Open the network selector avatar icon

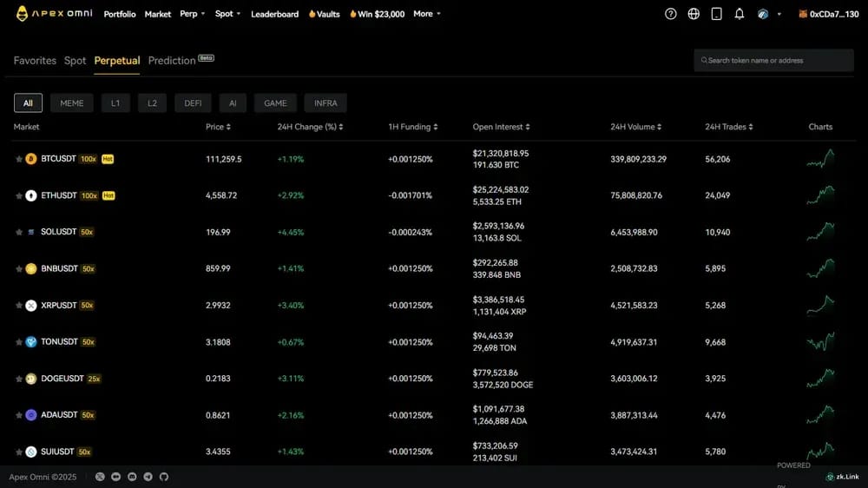point(763,14)
